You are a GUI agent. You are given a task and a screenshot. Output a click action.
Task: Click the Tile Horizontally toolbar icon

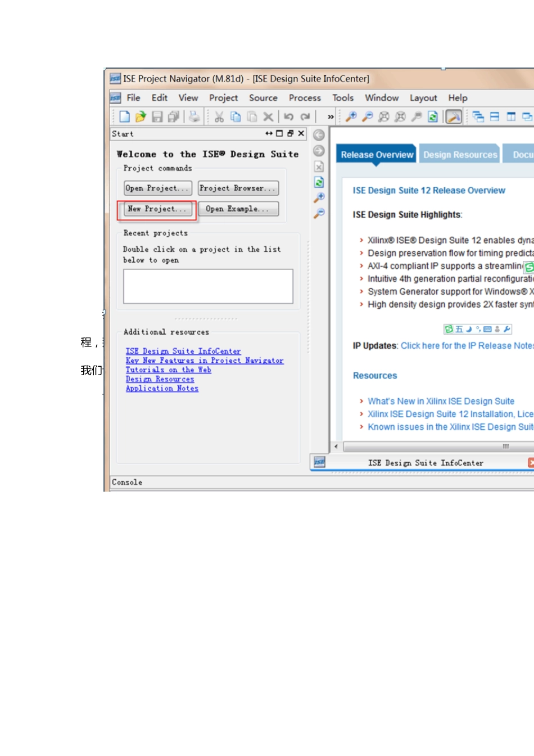(495, 116)
